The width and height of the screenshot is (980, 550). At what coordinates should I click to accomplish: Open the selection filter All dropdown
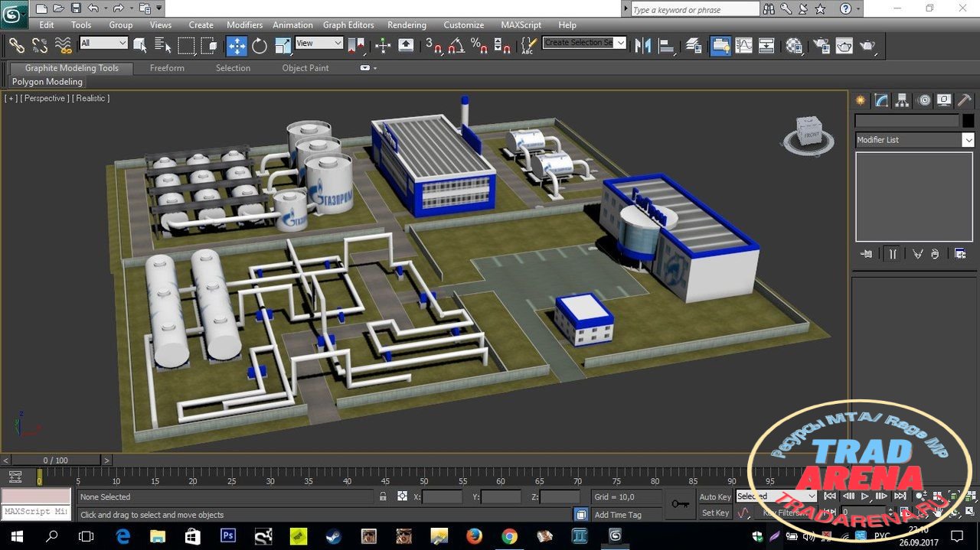tap(103, 44)
